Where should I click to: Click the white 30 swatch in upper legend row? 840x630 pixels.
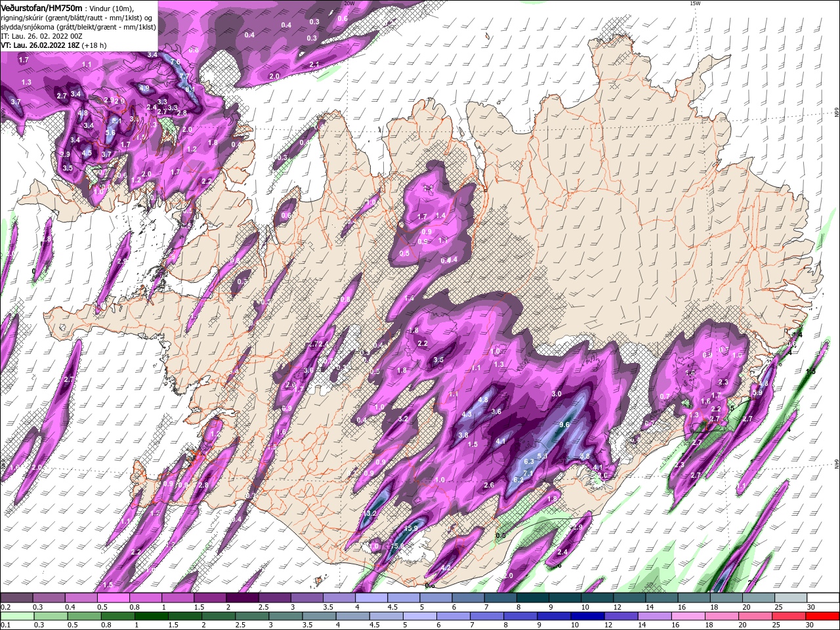tap(823, 598)
